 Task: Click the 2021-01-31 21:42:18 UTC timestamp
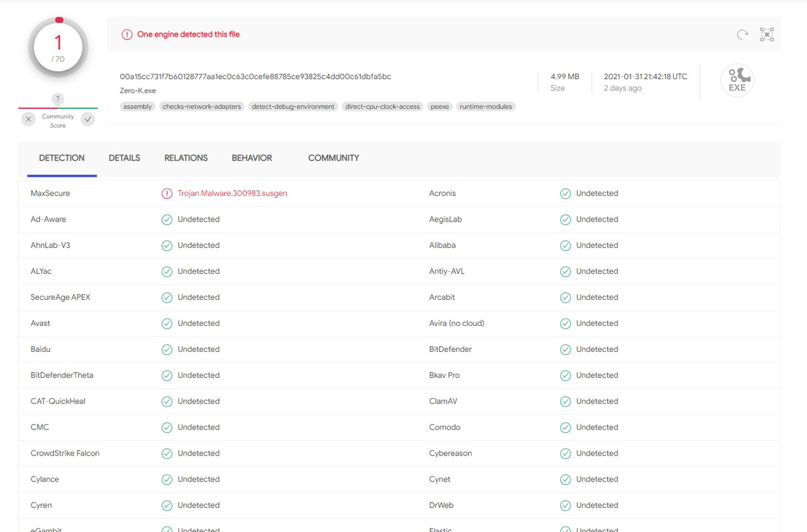(x=645, y=76)
